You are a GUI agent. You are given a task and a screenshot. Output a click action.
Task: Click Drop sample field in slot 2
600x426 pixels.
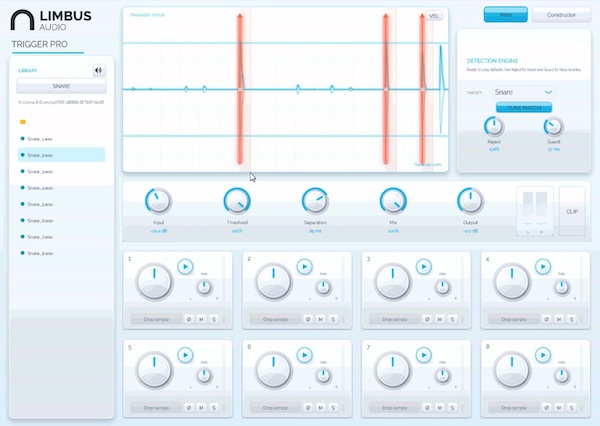click(275, 319)
